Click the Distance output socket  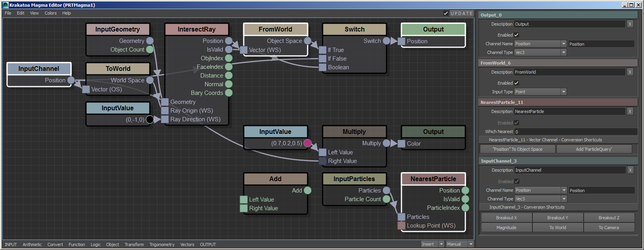(x=229, y=76)
